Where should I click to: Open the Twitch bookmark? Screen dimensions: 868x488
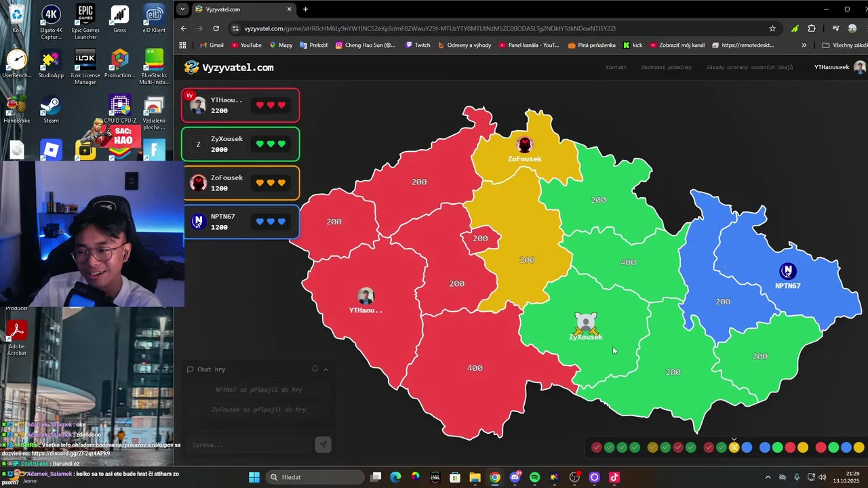[418, 45]
